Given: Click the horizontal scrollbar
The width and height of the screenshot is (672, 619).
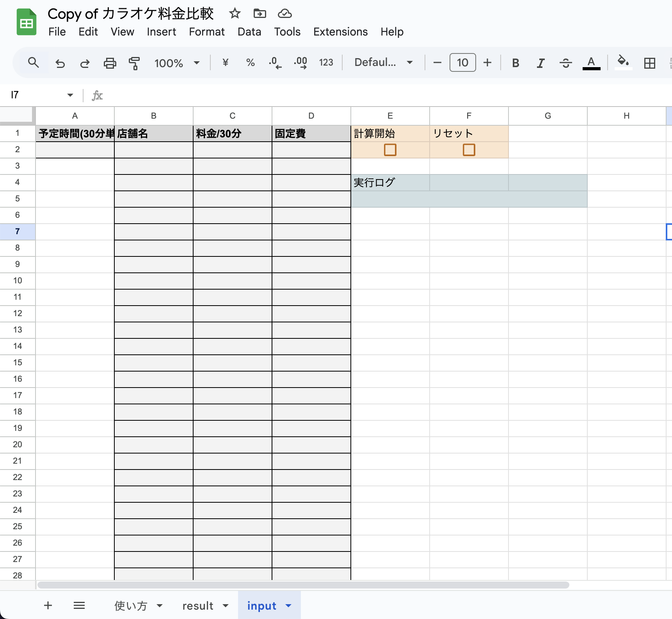Looking at the screenshot, I should (x=303, y=585).
